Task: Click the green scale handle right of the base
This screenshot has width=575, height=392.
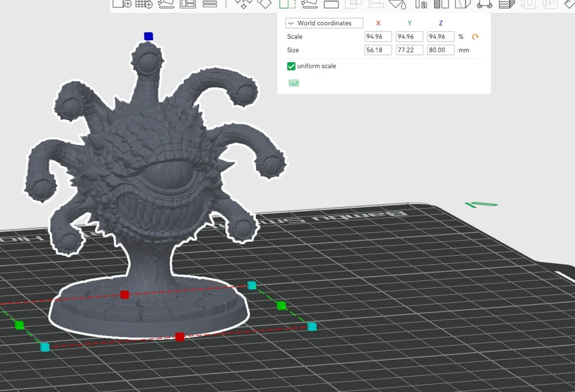Action: click(281, 305)
